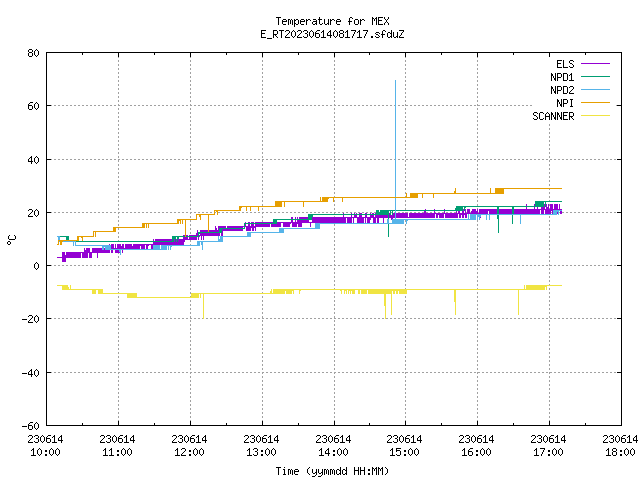The width and height of the screenshot is (640, 480).
Task: Click the green NPD1 legend line sample
Action: pos(596,76)
